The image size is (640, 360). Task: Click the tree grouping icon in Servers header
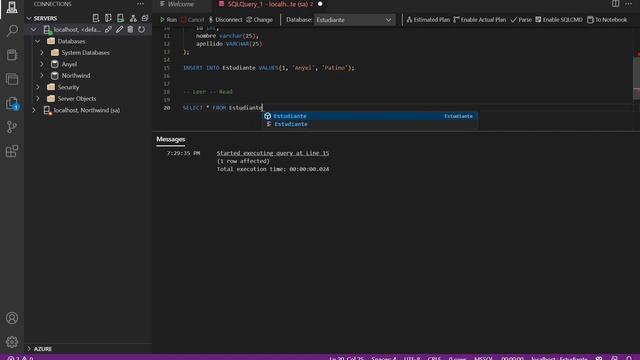[x=133, y=18]
